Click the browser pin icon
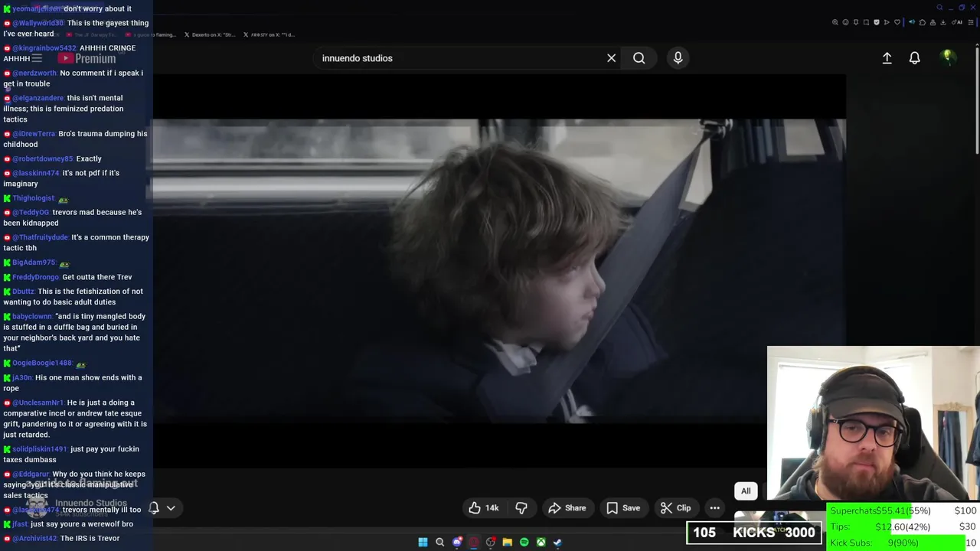Image resolution: width=980 pixels, height=551 pixels. [x=856, y=22]
